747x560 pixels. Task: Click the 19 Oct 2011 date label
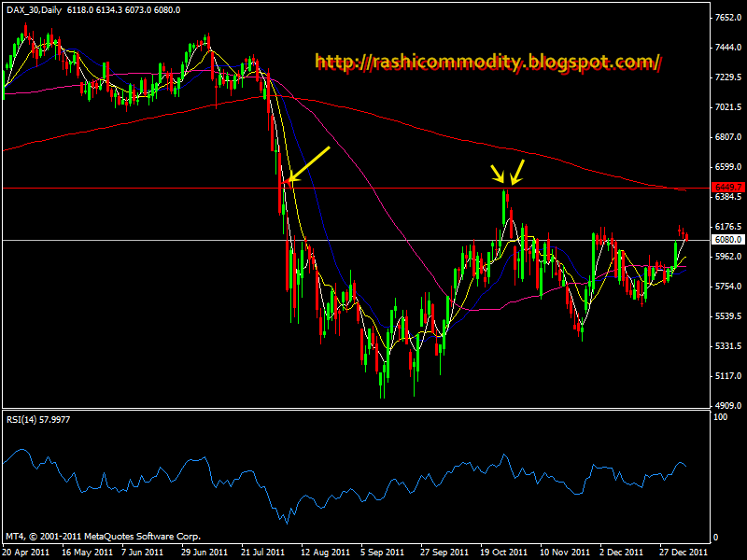[503, 553]
